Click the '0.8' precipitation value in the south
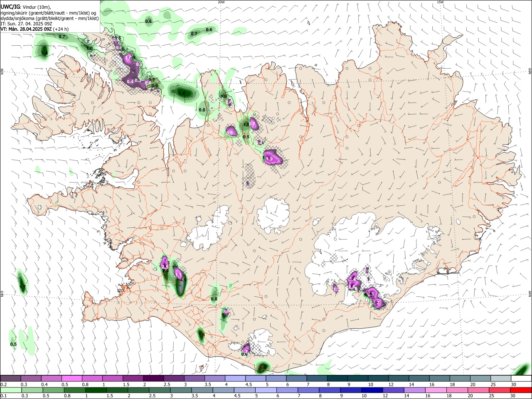Screen dimensions: 532x399 click(x=214, y=299)
